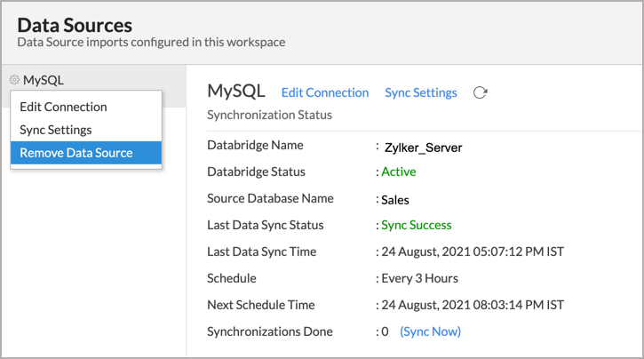
Task: Click the refresh icon next to Sync Settings
Action: pyautogui.click(x=481, y=92)
